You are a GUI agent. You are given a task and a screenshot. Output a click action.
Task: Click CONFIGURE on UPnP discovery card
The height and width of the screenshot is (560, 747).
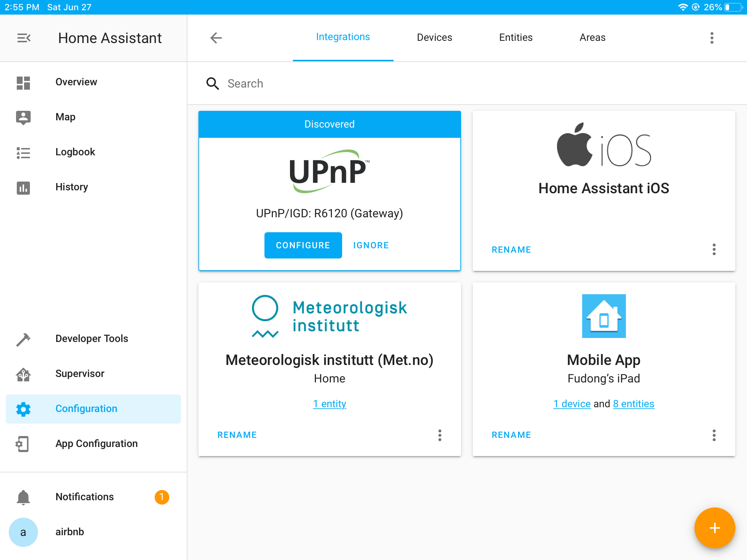(303, 245)
